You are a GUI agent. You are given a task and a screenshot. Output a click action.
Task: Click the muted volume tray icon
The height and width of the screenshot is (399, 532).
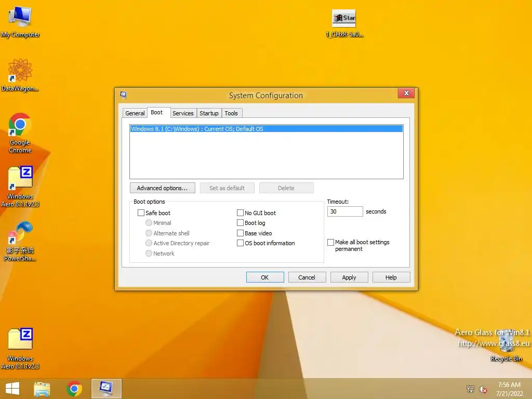click(x=483, y=389)
